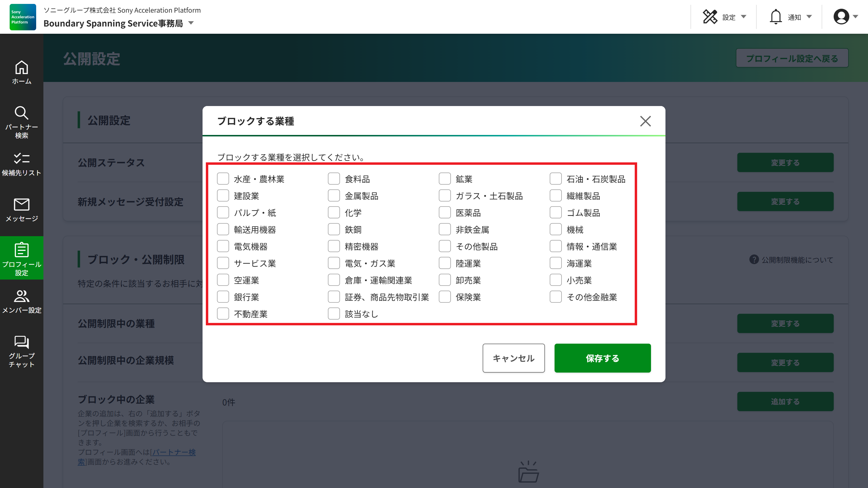The width and height of the screenshot is (868, 488).
Task: Open the 設定 dropdown arrow
Action: coord(744,17)
